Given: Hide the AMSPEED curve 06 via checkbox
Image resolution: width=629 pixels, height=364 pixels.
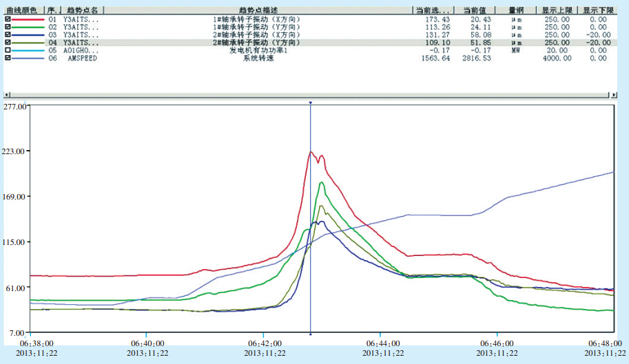Looking at the screenshot, I should pyautogui.click(x=8, y=58).
